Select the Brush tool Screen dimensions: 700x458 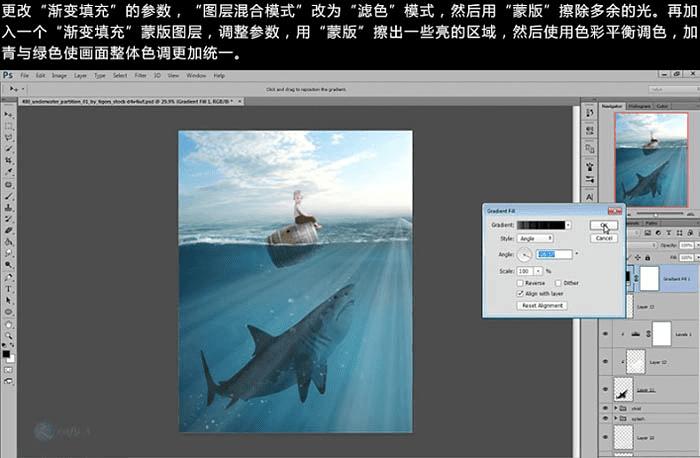click(9, 196)
